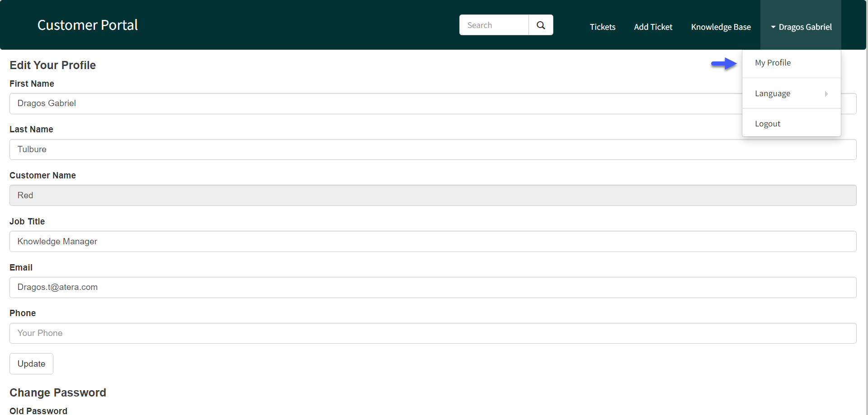Click the Customer Portal title link

pyautogui.click(x=87, y=25)
